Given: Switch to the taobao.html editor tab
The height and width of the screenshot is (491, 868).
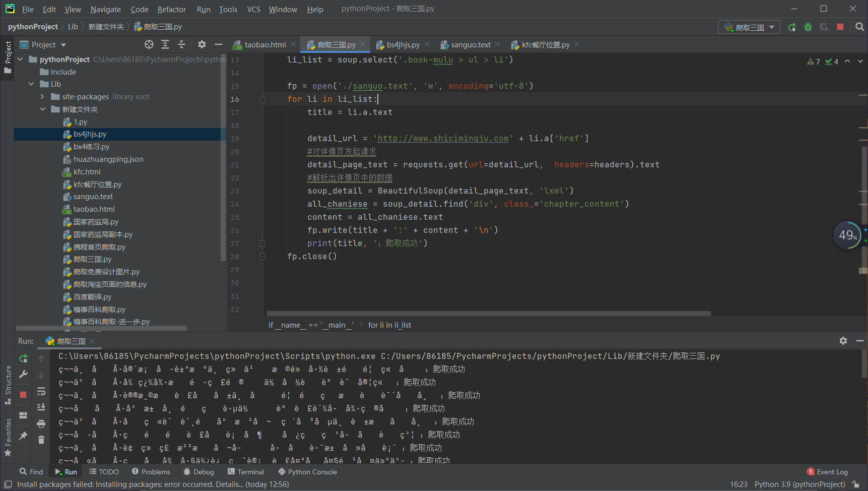Looking at the screenshot, I should pos(265,45).
